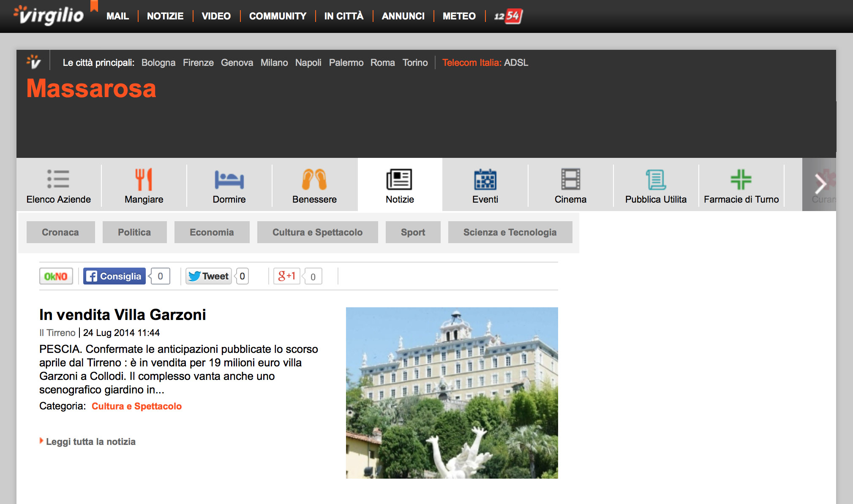Filter news by Economia
This screenshot has height=504, width=853.
point(212,232)
